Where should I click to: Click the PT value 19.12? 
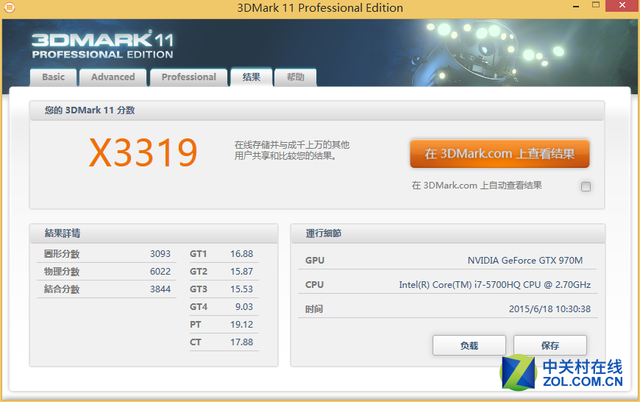tap(242, 324)
